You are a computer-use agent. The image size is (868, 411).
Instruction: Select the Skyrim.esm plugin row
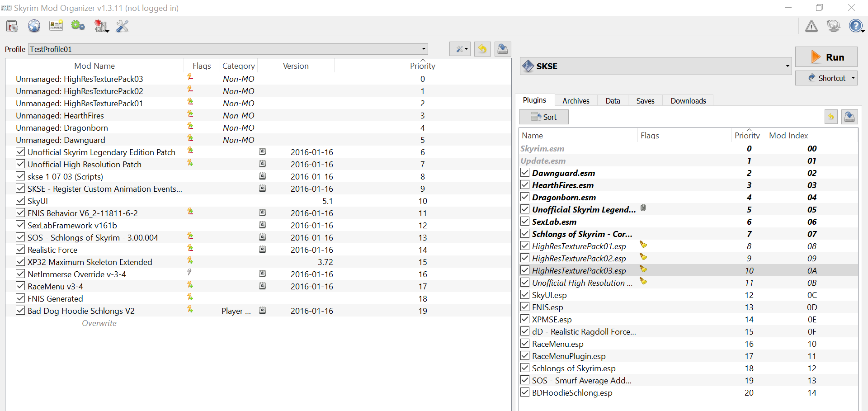click(689, 149)
